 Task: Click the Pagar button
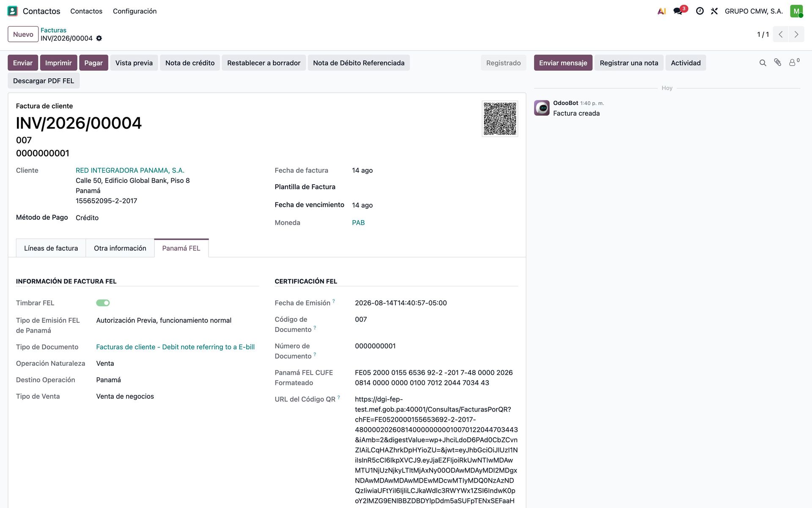[93, 63]
